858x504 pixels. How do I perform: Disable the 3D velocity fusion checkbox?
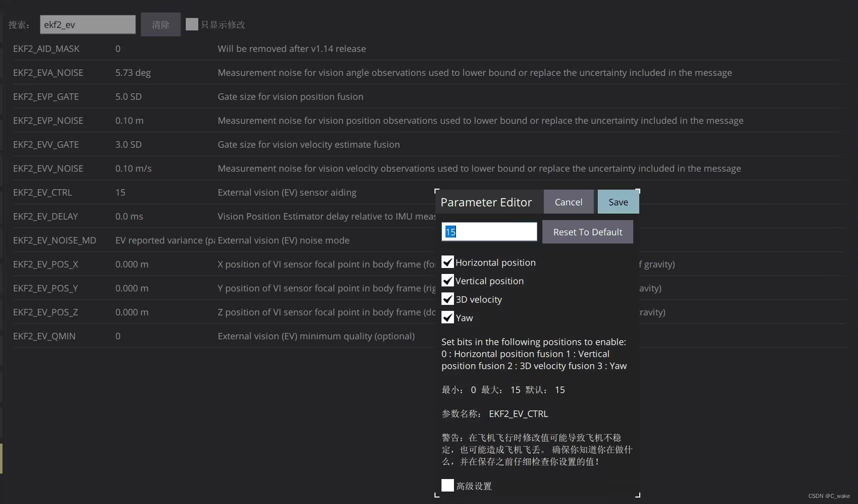pos(447,299)
